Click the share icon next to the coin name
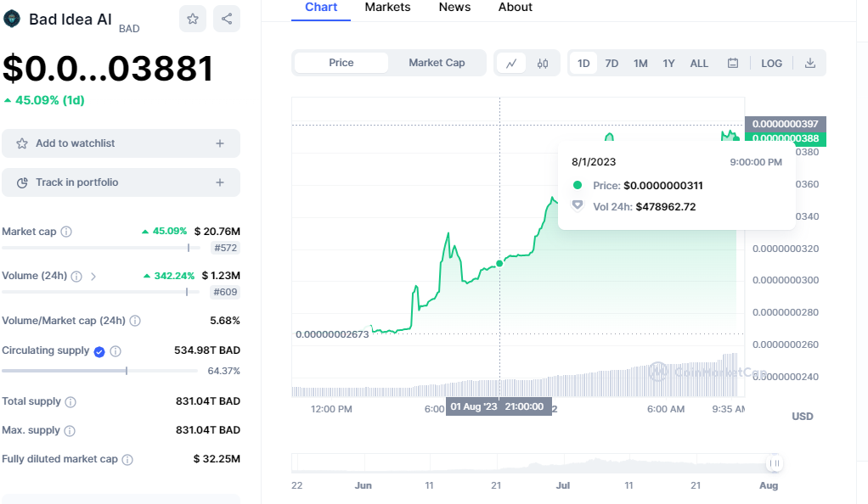868x504 pixels. pos(227,19)
